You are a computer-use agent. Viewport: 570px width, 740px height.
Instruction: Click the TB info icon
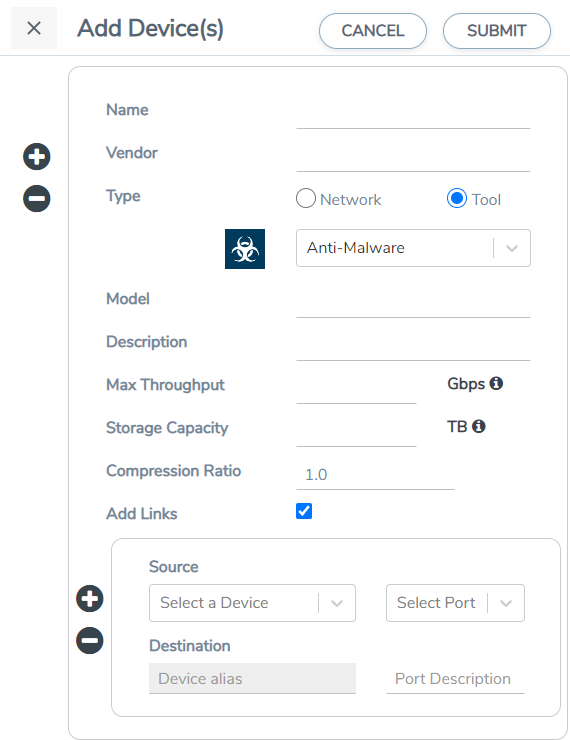pyautogui.click(x=478, y=426)
